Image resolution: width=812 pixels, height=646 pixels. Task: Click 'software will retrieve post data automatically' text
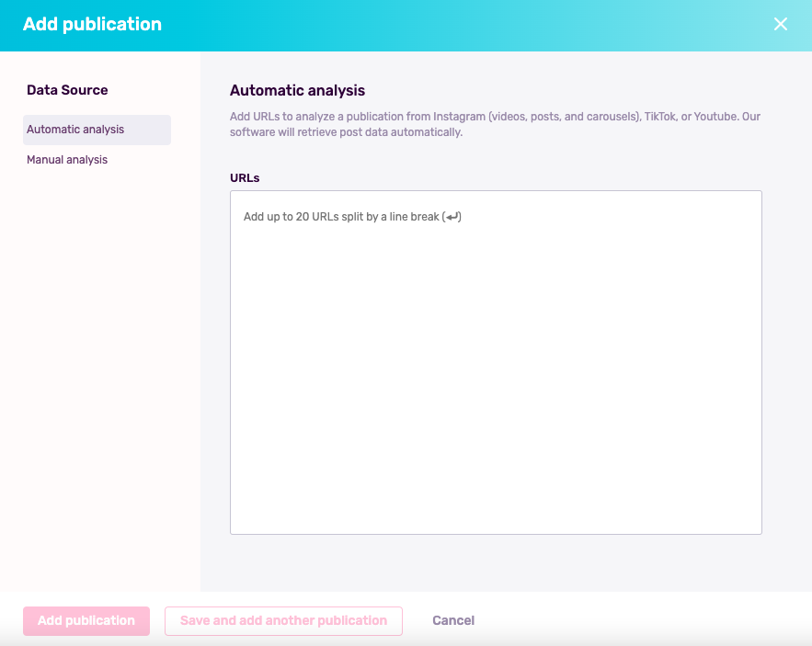(x=346, y=132)
